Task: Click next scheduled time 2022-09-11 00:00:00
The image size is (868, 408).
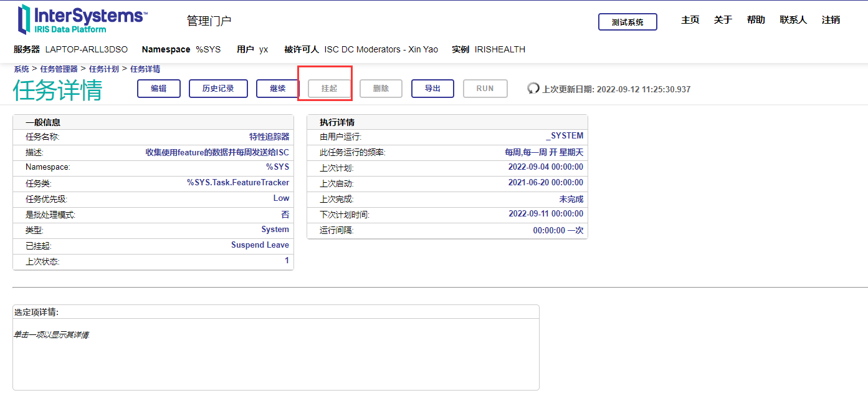Action: (546, 213)
